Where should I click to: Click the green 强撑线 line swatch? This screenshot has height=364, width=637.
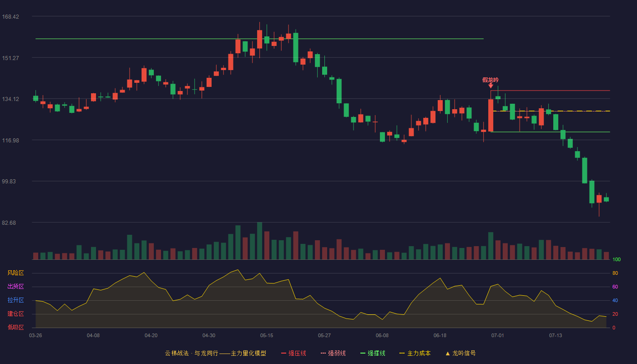tap(363, 353)
